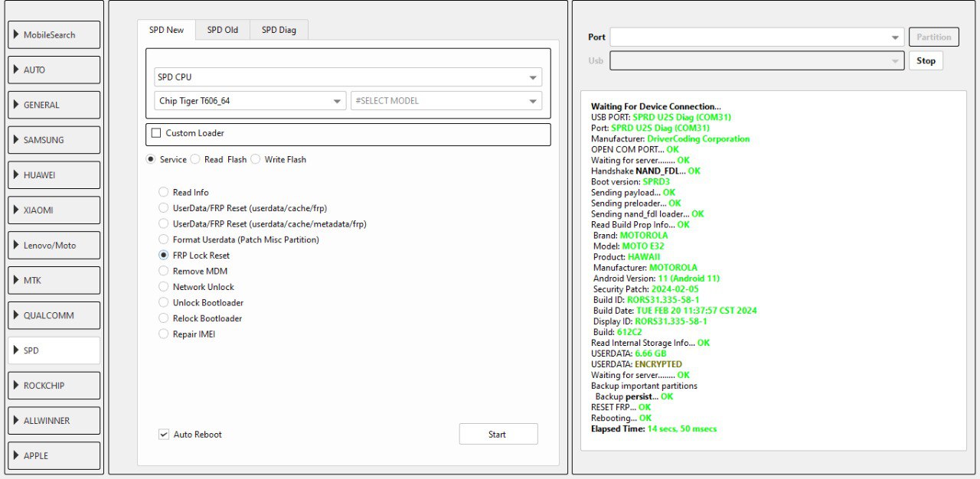The width and height of the screenshot is (980, 479).
Task: Click the Partition button
Action: tap(934, 37)
